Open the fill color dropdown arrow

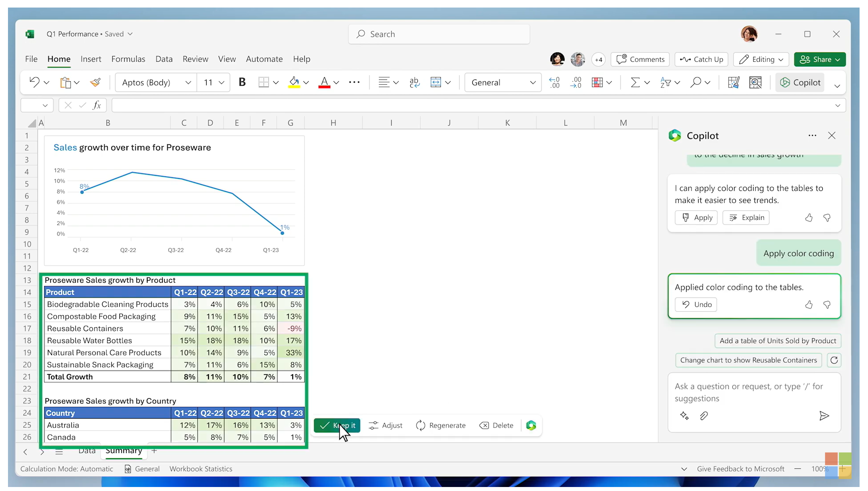[x=306, y=83]
